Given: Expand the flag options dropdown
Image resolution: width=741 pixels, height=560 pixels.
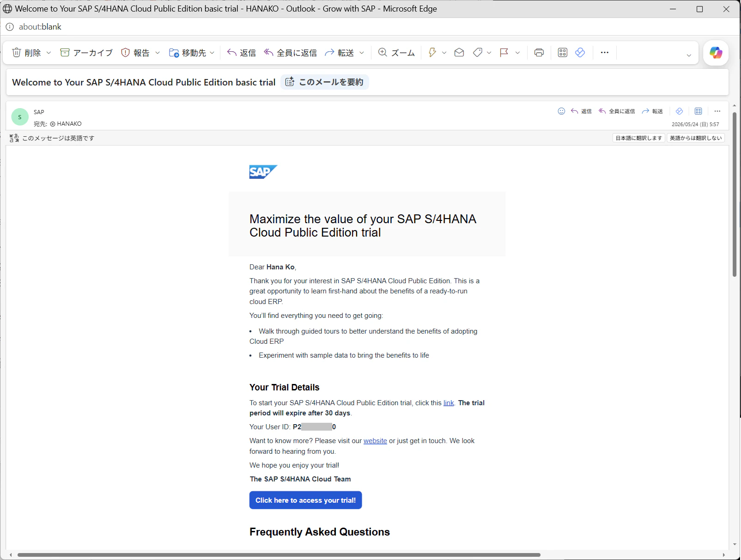Looking at the screenshot, I should tap(517, 53).
